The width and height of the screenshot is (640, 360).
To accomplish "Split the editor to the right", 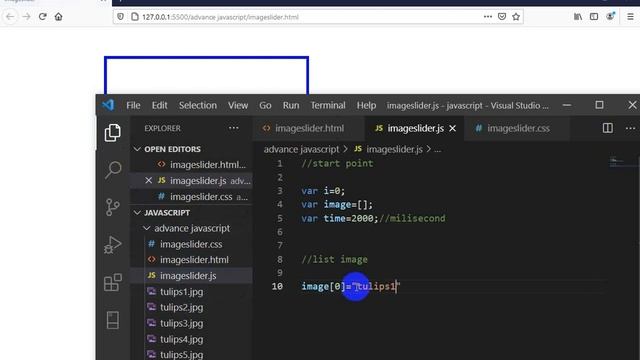I will coord(608,128).
